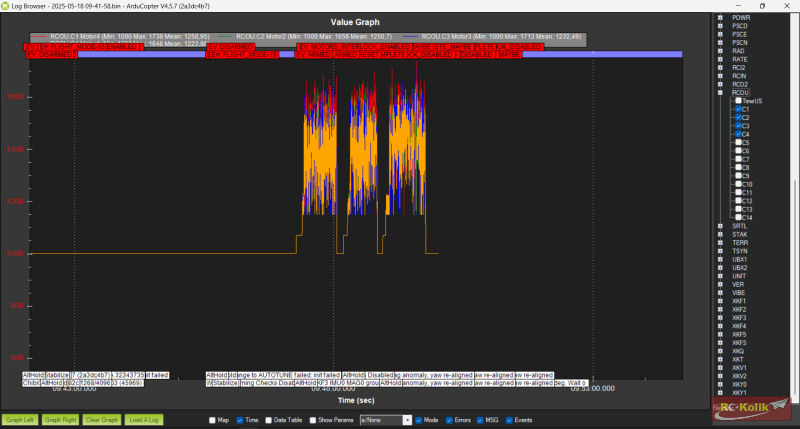Viewport: 800px width, 429px height.
Task: Check RCOU C10 channel checkbox
Action: point(738,184)
